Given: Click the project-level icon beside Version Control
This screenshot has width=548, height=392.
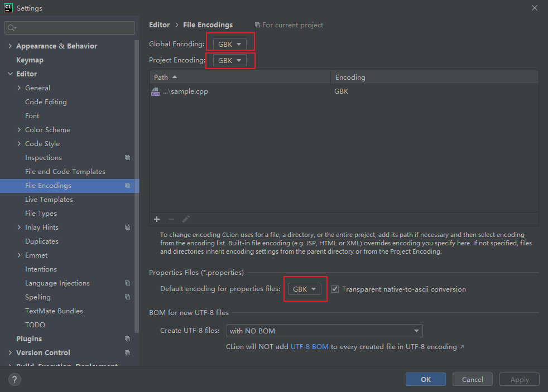Looking at the screenshot, I should coord(128,352).
